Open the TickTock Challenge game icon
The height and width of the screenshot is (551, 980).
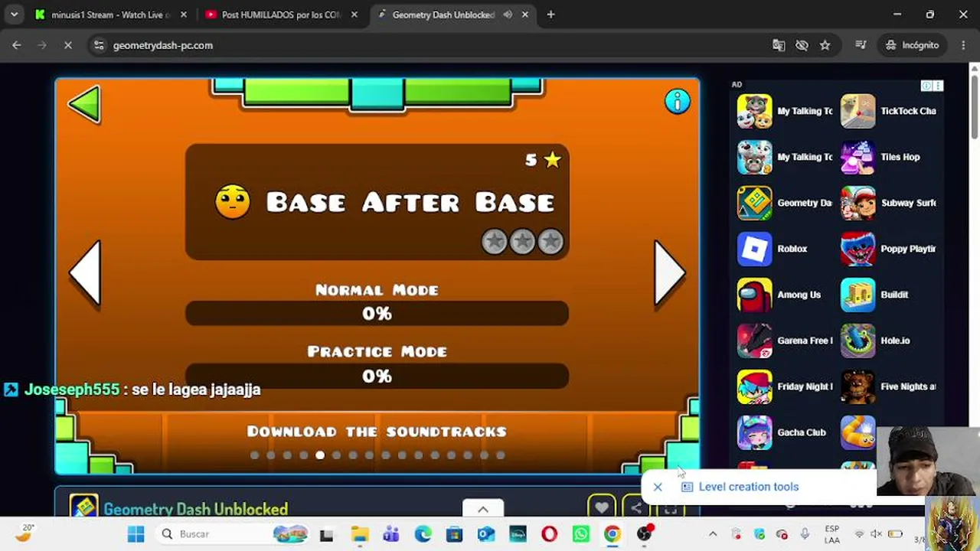tap(857, 111)
